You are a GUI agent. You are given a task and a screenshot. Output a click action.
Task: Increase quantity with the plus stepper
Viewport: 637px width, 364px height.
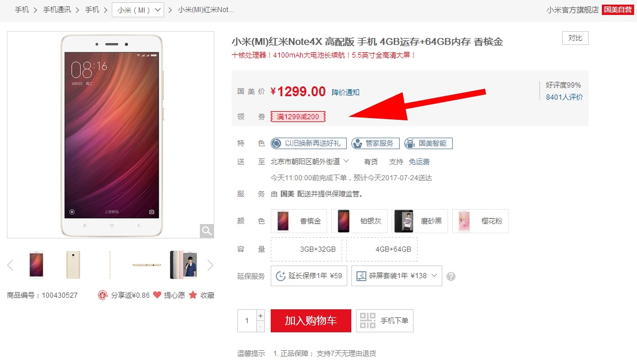(260, 316)
